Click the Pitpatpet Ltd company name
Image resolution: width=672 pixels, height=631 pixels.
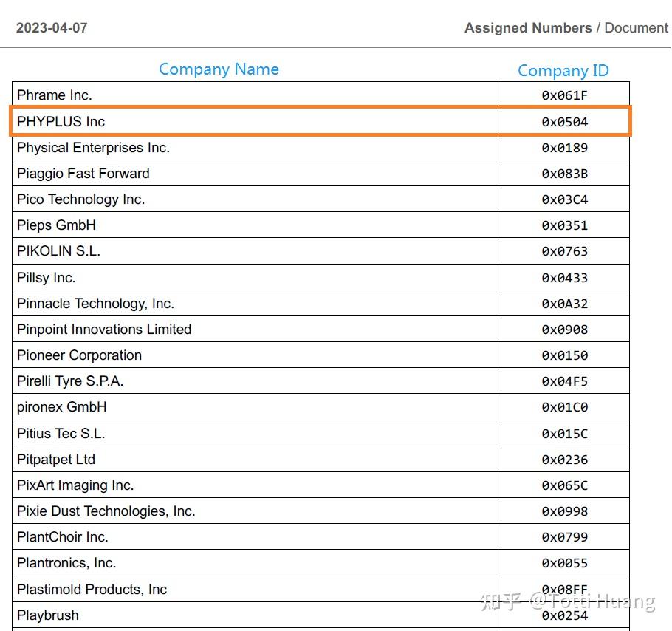coord(56,459)
